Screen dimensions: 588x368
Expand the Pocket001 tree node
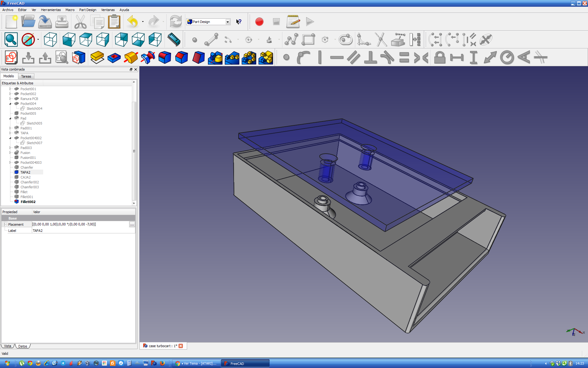10,89
